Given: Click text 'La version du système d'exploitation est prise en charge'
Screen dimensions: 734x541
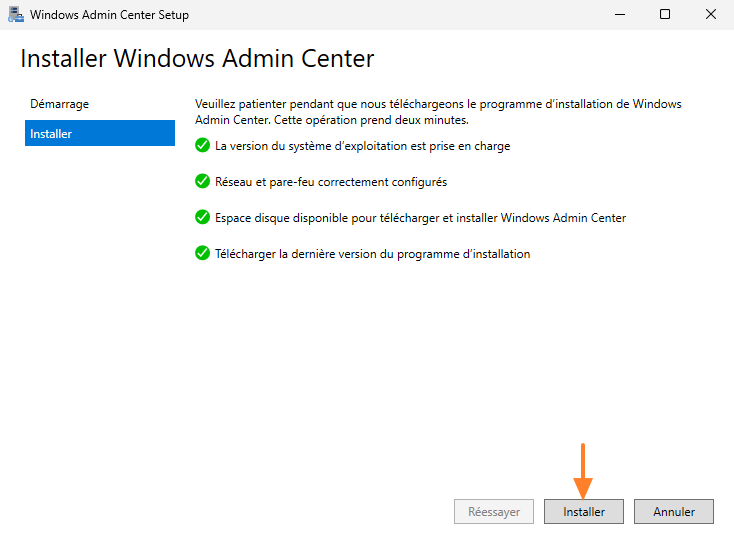Looking at the screenshot, I should pyautogui.click(x=362, y=146).
